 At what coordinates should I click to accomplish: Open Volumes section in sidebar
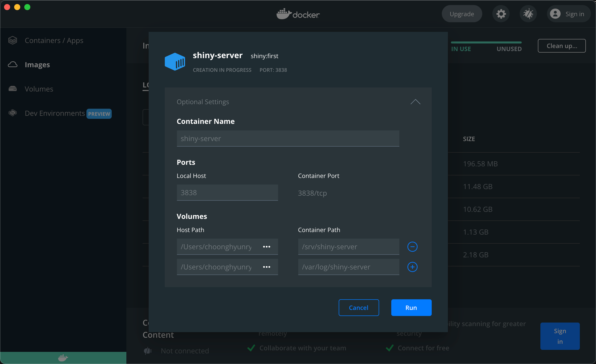tap(39, 89)
